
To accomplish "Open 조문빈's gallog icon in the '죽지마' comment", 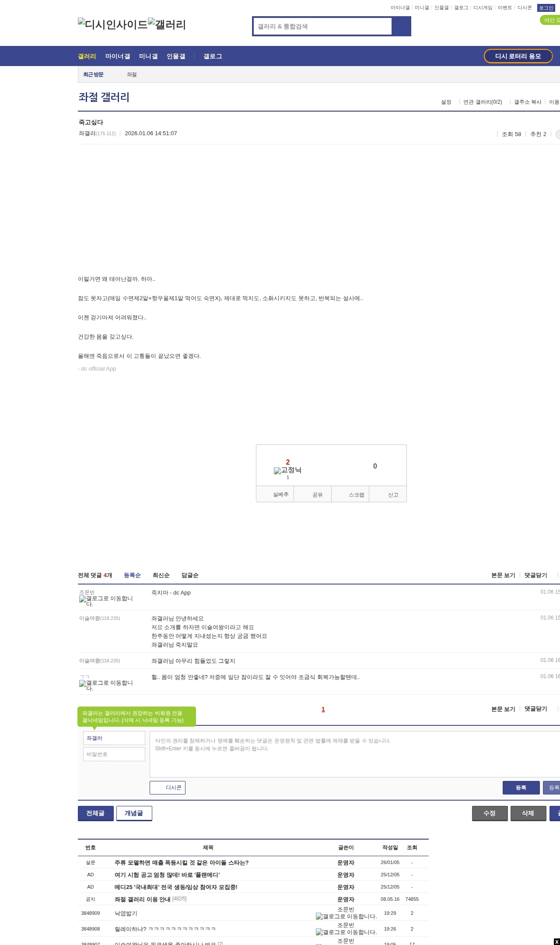I will (x=106, y=601).
